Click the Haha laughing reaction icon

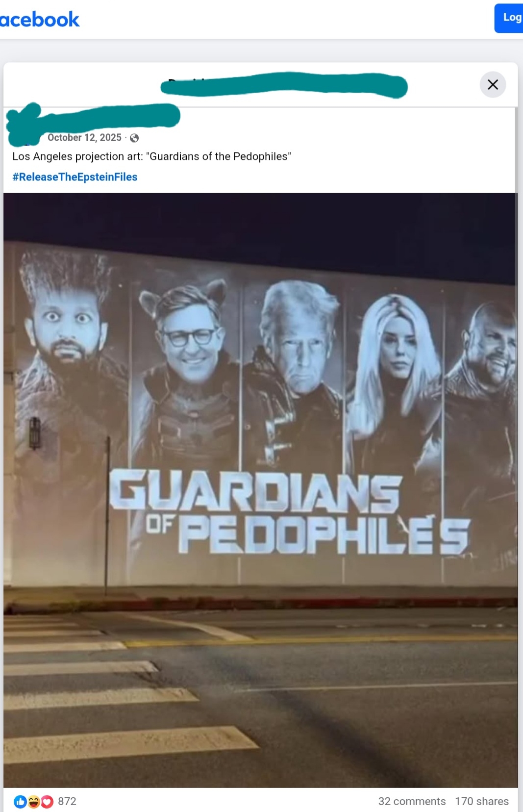(x=33, y=802)
